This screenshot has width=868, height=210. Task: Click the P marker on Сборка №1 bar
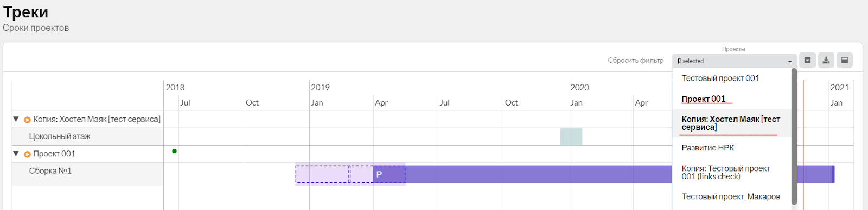[379, 174]
